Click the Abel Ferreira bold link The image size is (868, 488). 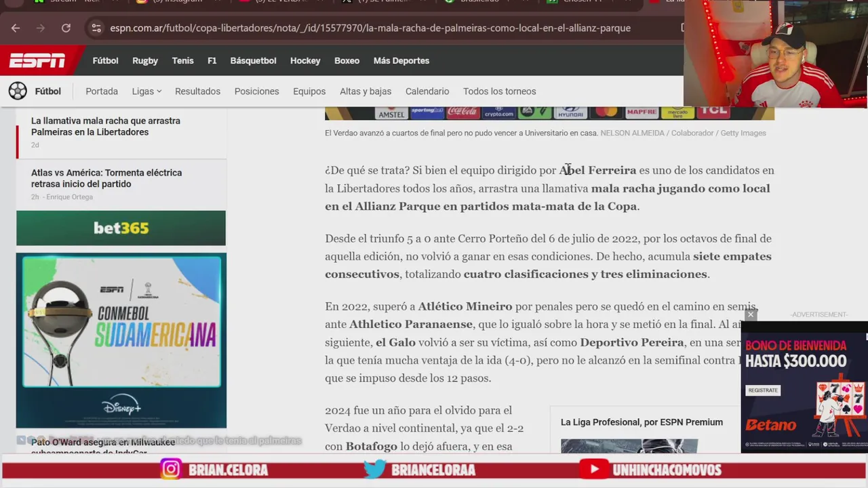point(597,170)
